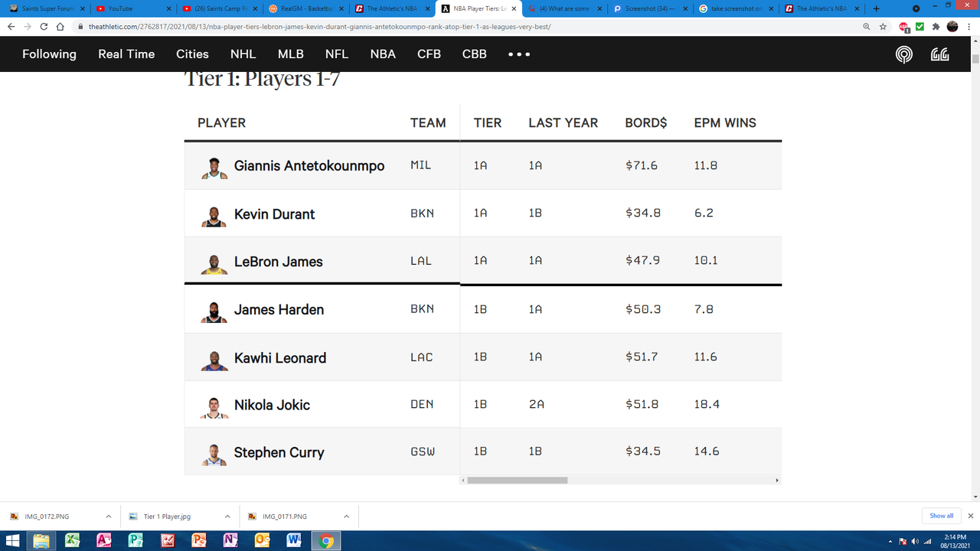Viewport: 980px width, 551px height.
Task: Go to the CBB section
Action: coord(475,54)
